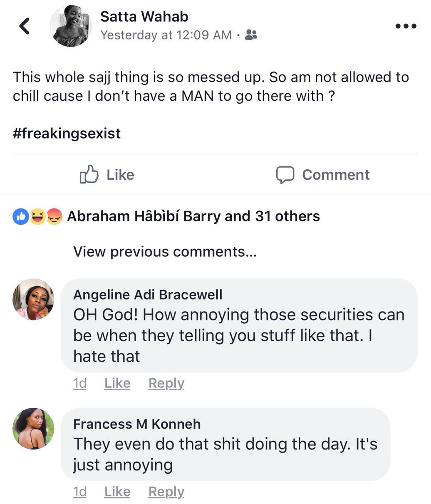The height and width of the screenshot is (504, 431).
Task: Tap the back arrow icon
Action: pos(25,26)
